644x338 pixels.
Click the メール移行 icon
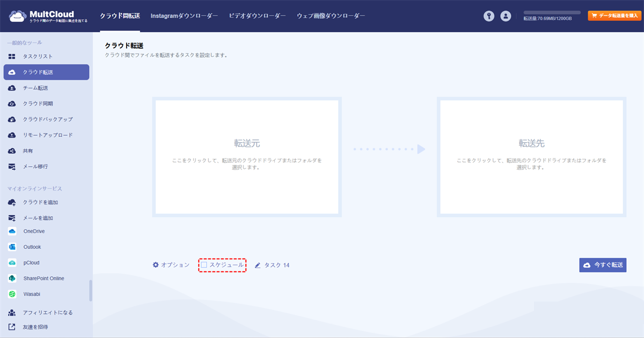coord(12,166)
